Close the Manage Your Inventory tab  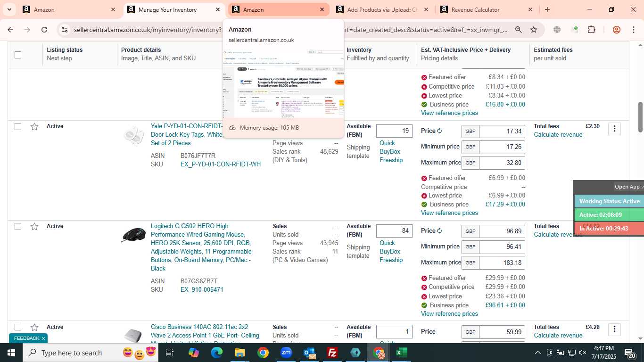[217, 9]
